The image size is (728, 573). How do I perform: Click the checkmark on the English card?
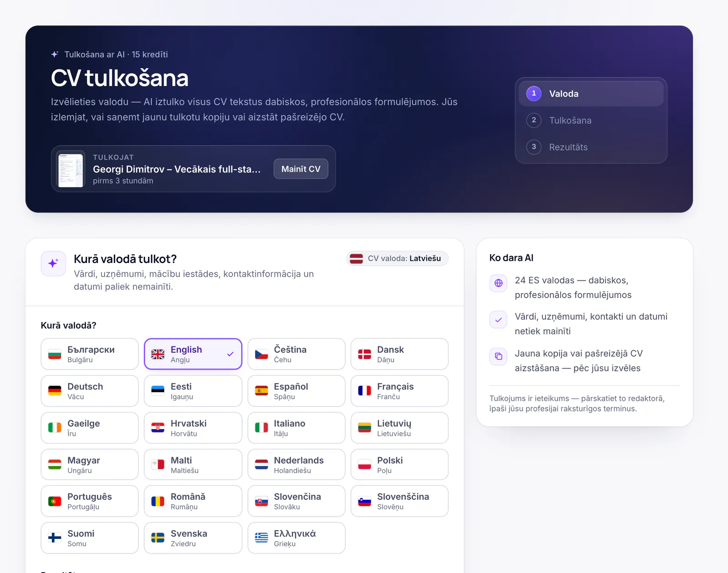(x=230, y=354)
